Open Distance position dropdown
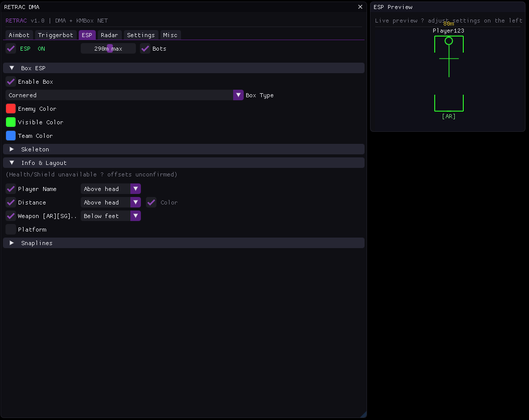Image resolution: width=529 pixels, height=420 pixels. coord(111,202)
